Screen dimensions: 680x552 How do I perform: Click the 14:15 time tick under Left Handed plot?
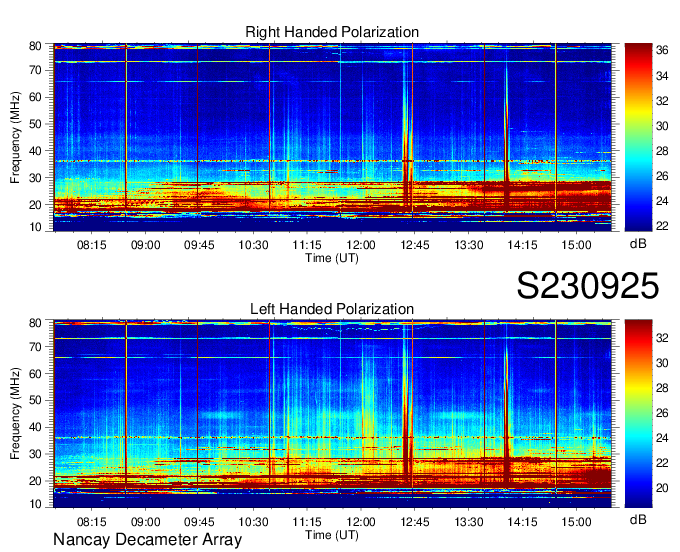[x=523, y=521]
